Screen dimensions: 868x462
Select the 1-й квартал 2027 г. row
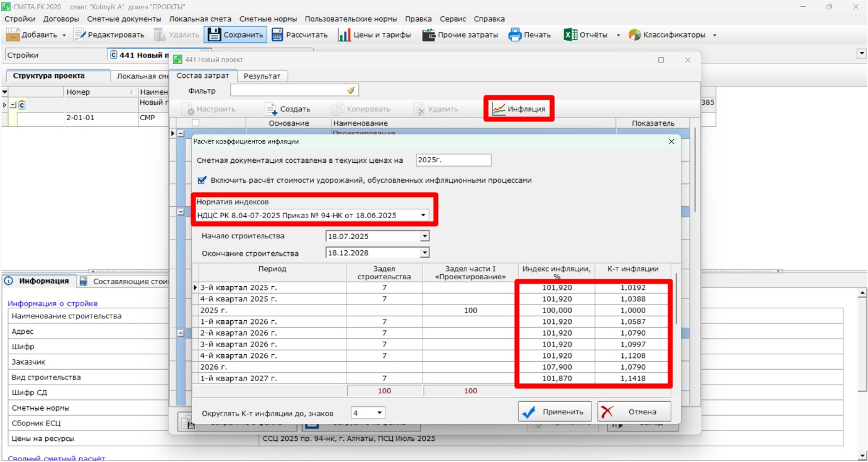coord(432,378)
